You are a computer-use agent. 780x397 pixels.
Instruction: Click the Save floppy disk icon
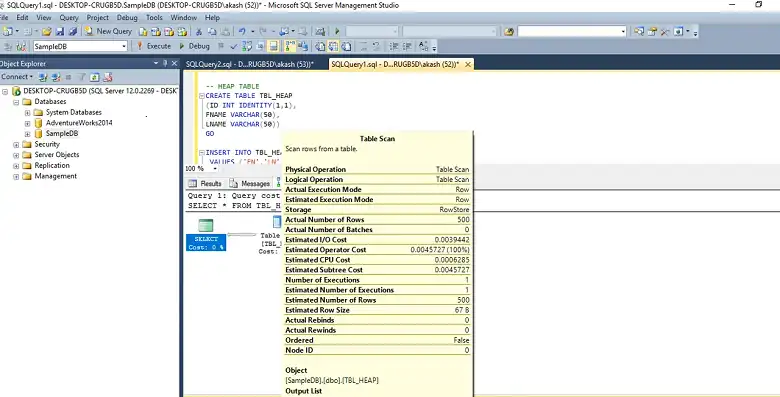60,31
